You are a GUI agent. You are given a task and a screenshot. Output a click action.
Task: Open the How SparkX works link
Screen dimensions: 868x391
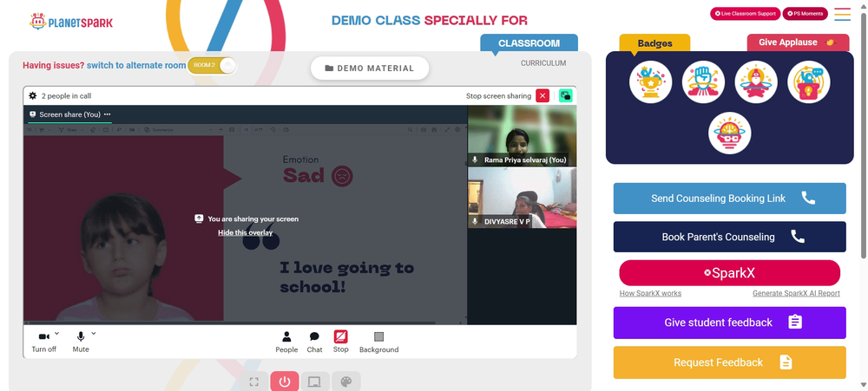[x=650, y=293]
